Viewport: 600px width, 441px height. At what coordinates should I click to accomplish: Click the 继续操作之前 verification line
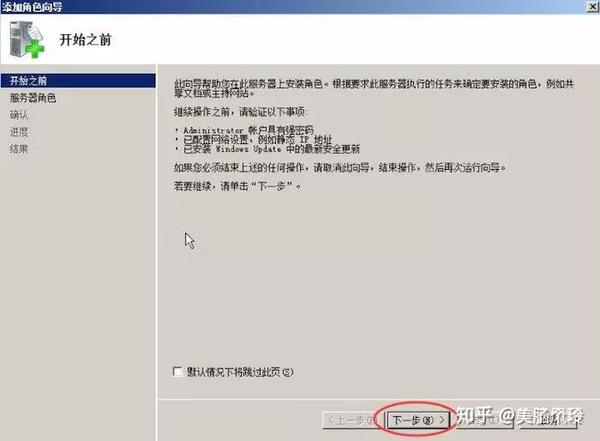[x=241, y=112]
